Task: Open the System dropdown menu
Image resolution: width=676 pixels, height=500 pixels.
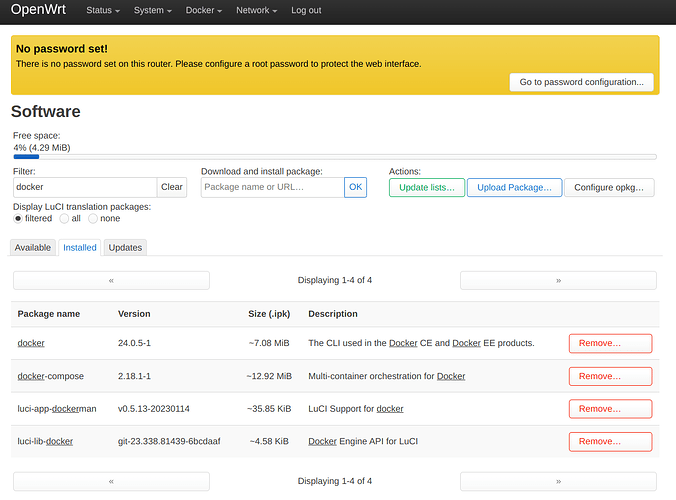Action: pyautogui.click(x=152, y=10)
